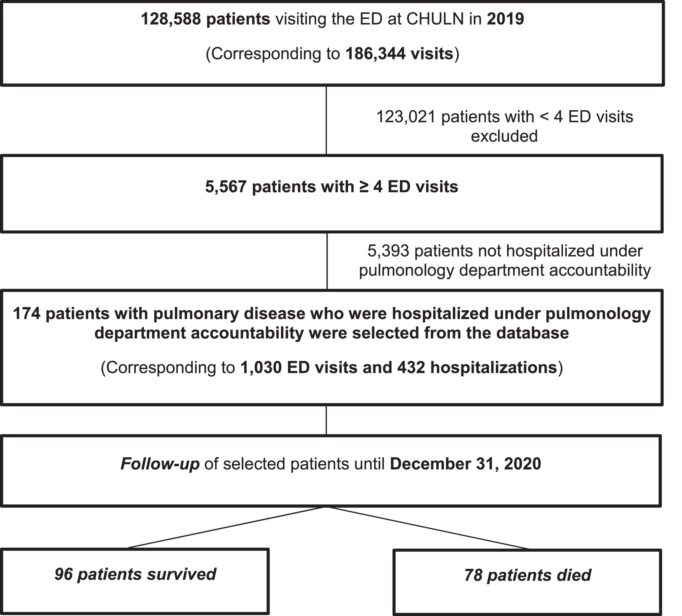This screenshot has width=682, height=616.
Task: Click '1,030 ED visits and 432 hospitalizations' text
Action: (399, 367)
